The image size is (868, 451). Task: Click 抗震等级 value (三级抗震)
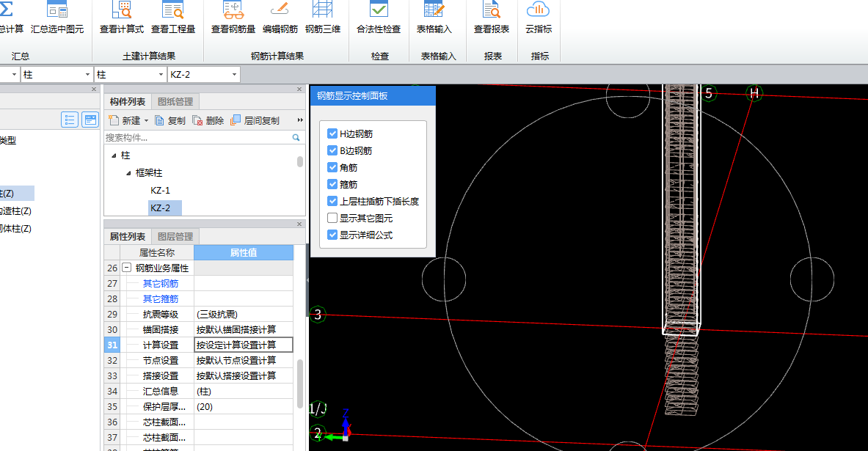tap(244, 315)
